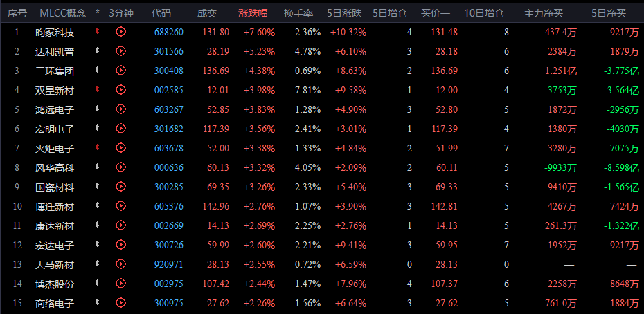Image resolution: width=644 pixels, height=314 pixels.
Task: Open the 3-minute play icon for 火炬电子
Action: pyautogui.click(x=120, y=148)
